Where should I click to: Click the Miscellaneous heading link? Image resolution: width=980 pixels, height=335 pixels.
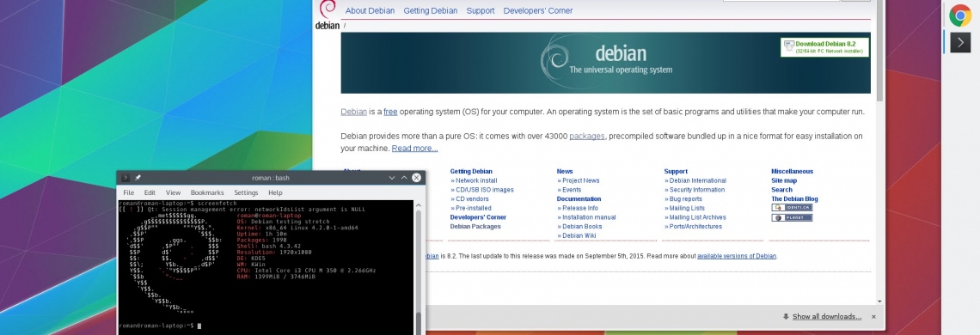click(x=792, y=171)
